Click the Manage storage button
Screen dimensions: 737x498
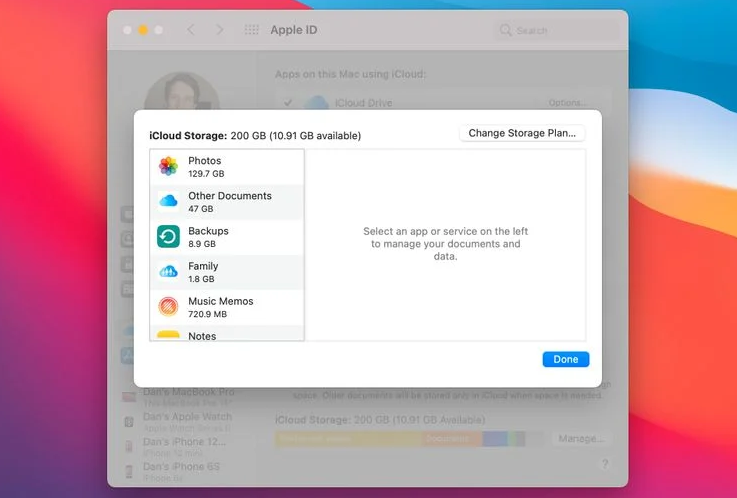[x=580, y=439]
